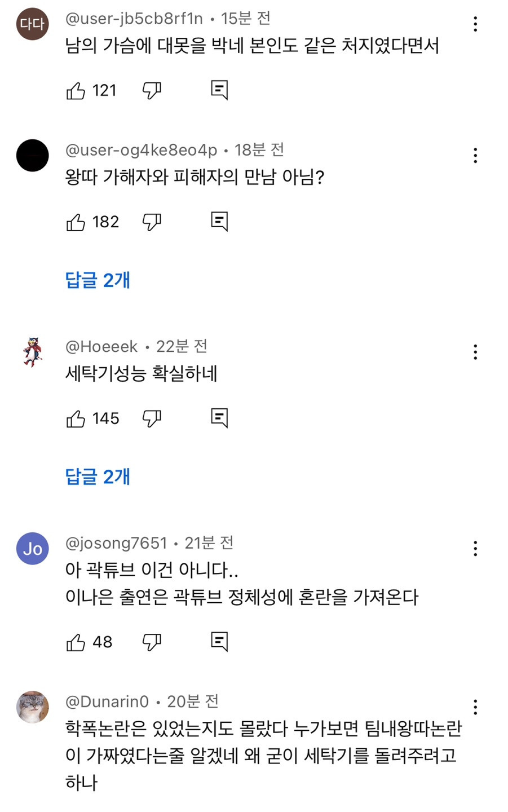Image resolution: width=508 pixels, height=812 pixels.
Task: Reply to @josong7651's comment
Action: click(x=219, y=642)
